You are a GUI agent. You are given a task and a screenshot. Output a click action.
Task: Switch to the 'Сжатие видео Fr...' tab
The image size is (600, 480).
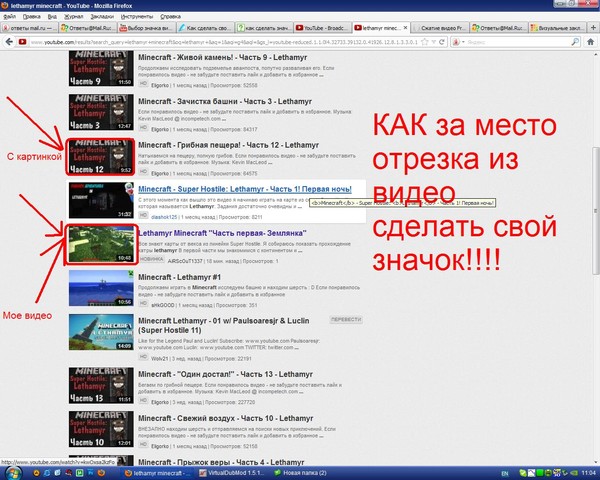(441, 28)
